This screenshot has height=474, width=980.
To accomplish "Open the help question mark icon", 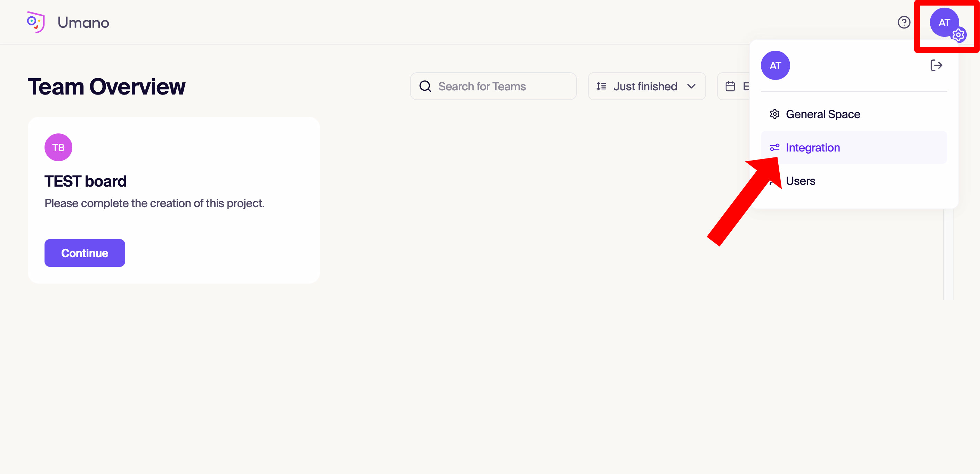I will pyautogui.click(x=903, y=23).
